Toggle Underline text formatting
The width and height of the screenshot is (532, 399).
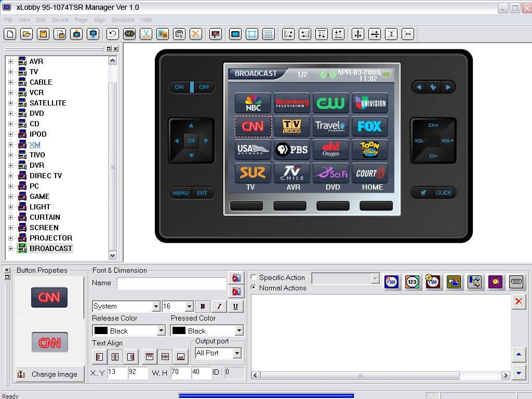tap(235, 307)
